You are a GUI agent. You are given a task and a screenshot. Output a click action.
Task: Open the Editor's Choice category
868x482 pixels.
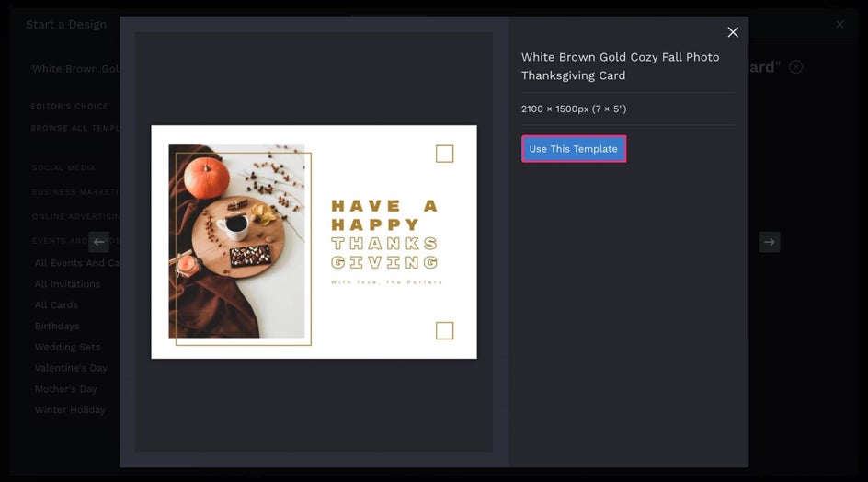coord(70,107)
